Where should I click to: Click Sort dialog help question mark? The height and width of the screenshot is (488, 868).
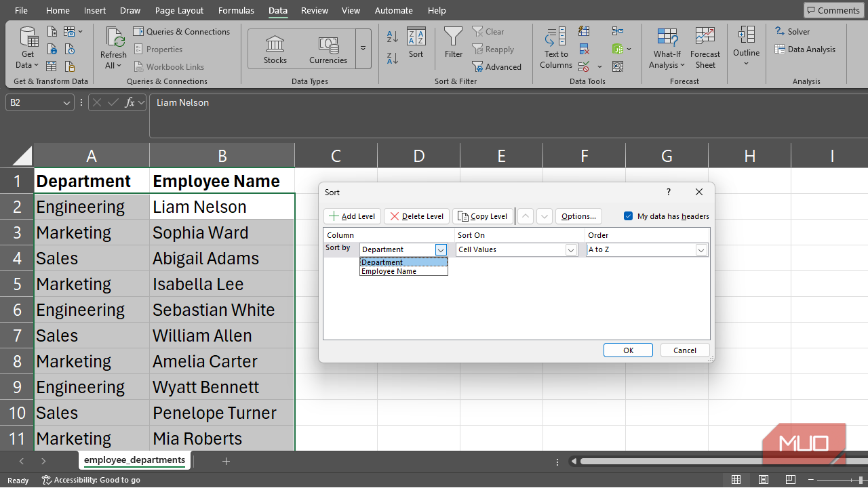coord(669,192)
